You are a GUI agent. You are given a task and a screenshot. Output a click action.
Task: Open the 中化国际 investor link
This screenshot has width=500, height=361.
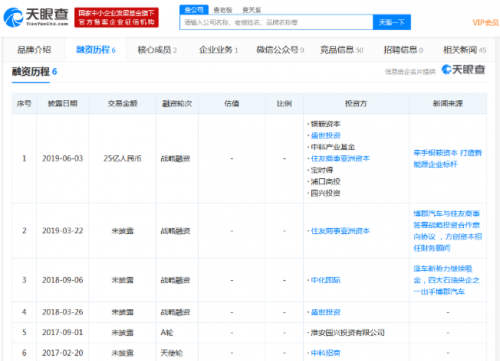click(325, 280)
